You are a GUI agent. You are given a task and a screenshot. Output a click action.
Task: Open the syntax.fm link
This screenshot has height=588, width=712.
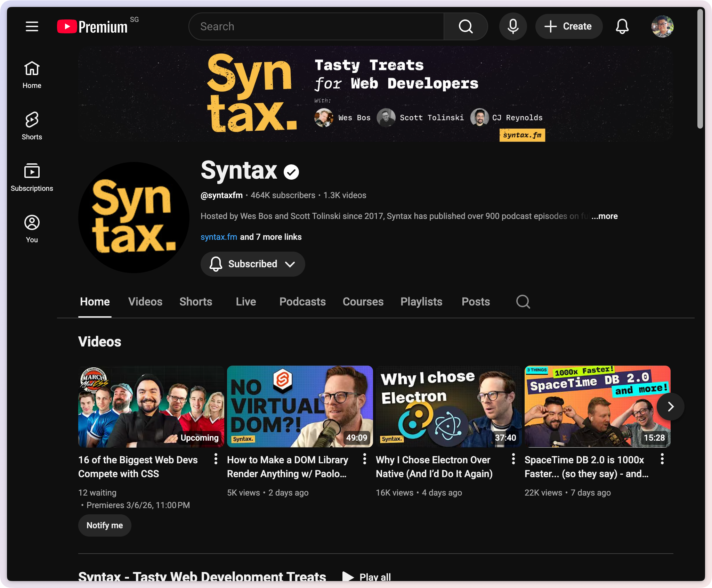click(x=219, y=237)
